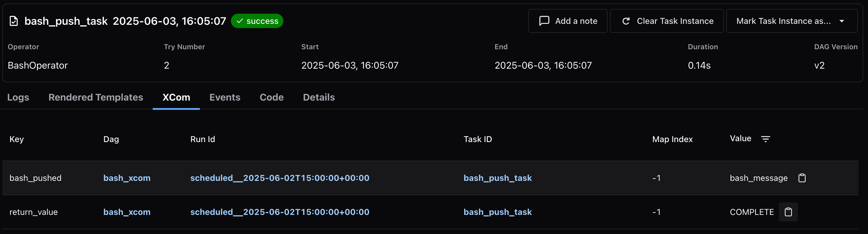
Task: Expand the Mark Task Instance as dropdown
Action: [792, 21]
